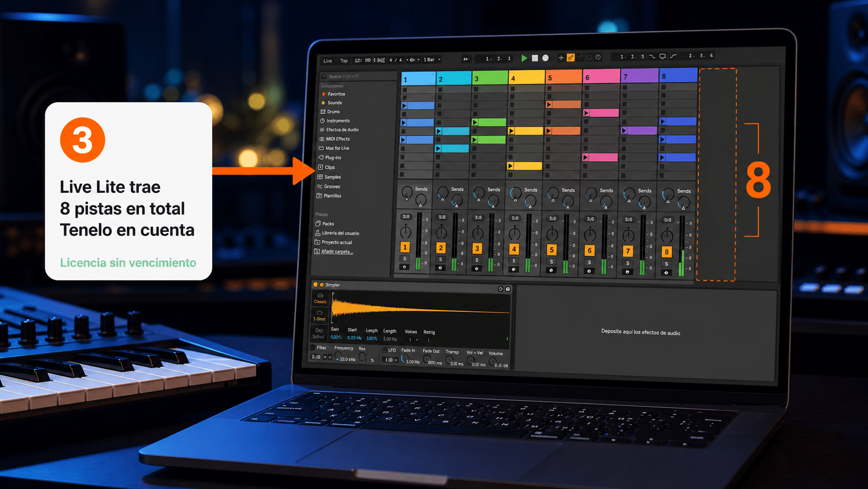Arm track 5 record button
This screenshot has height=489, width=868.
click(x=551, y=270)
